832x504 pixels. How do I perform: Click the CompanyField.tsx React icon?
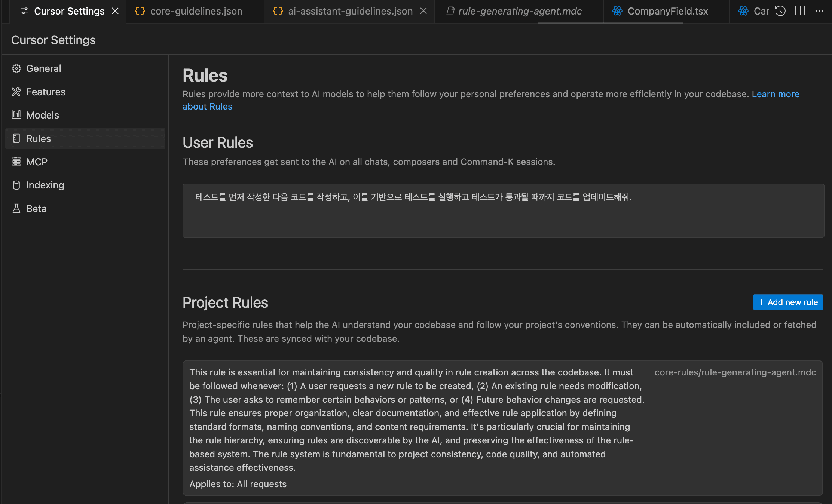click(617, 11)
